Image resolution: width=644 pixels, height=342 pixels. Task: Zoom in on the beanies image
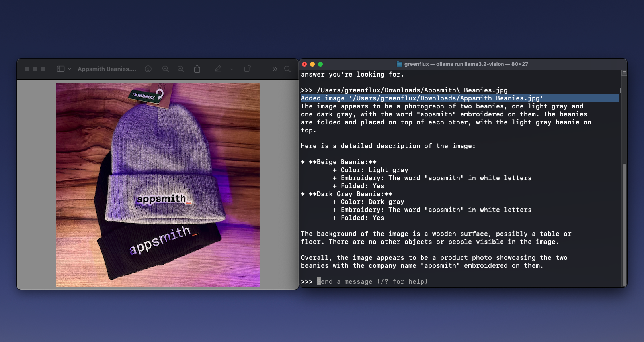pos(181,69)
